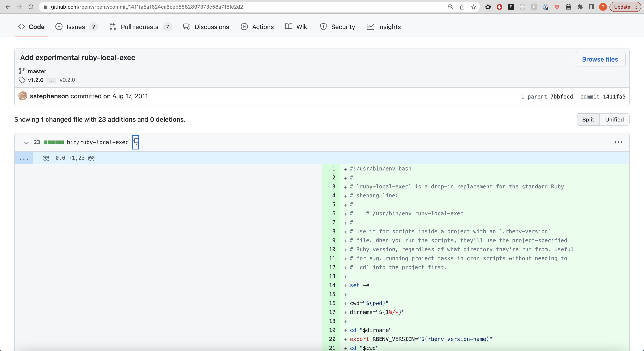Open the Wiki tab
The image size is (644, 351).
pos(297,27)
